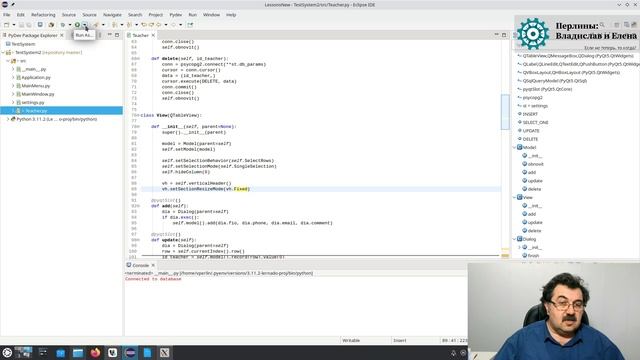
Task: Select the highlighted Teacher.py file
Action: coord(61,111)
